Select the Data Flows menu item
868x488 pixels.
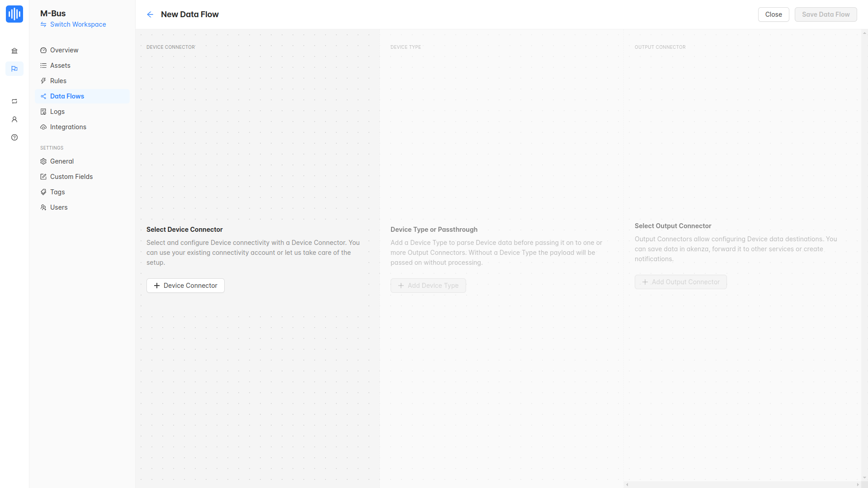click(67, 96)
